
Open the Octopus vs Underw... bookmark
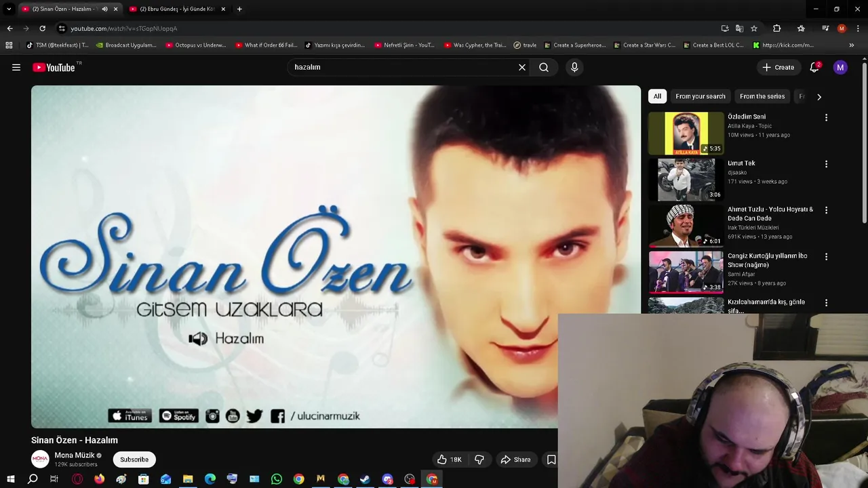(x=195, y=45)
